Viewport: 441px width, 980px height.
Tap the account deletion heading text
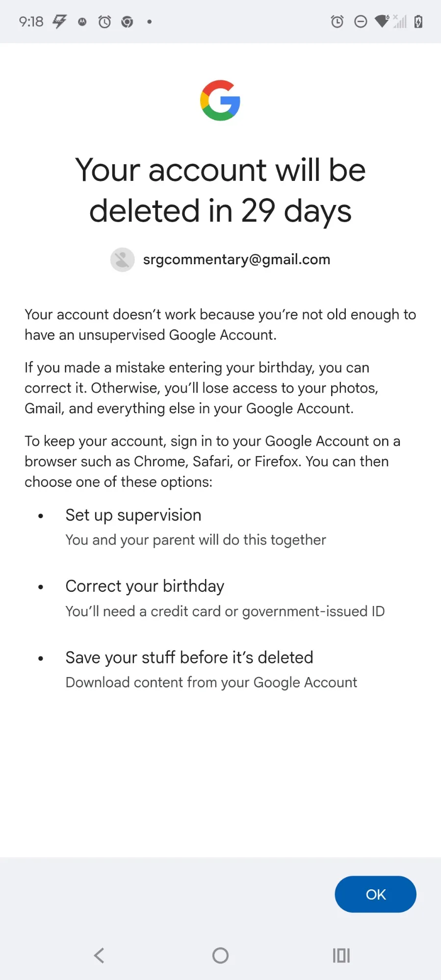click(x=220, y=190)
